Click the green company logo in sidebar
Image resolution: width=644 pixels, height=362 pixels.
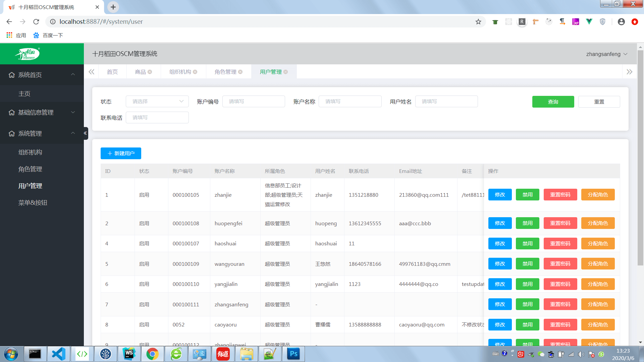tap(28, 54)
